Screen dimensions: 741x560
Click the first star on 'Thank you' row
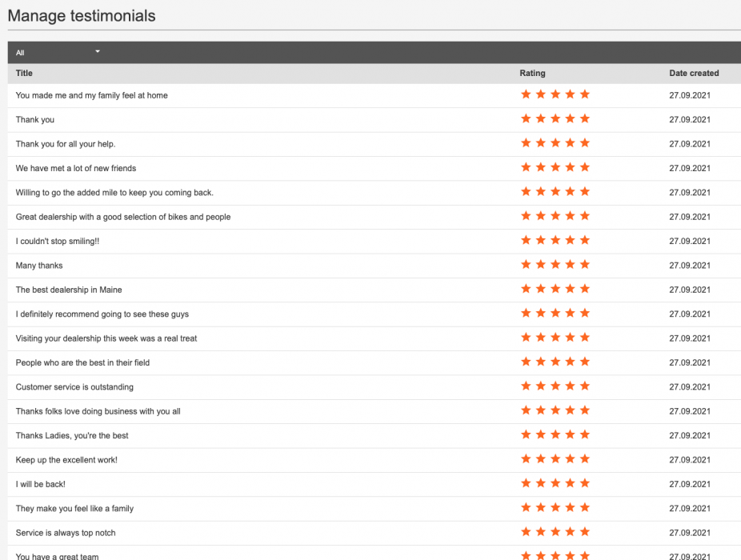coord(526,119)
